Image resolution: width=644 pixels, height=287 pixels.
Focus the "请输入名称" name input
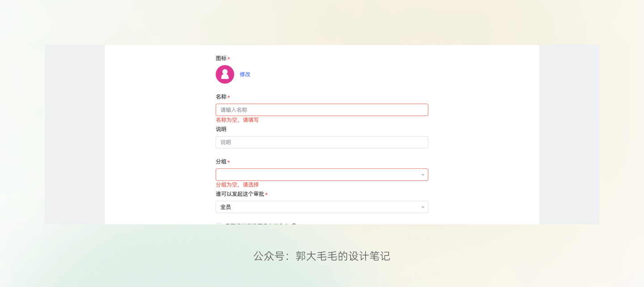click(322, 110)
